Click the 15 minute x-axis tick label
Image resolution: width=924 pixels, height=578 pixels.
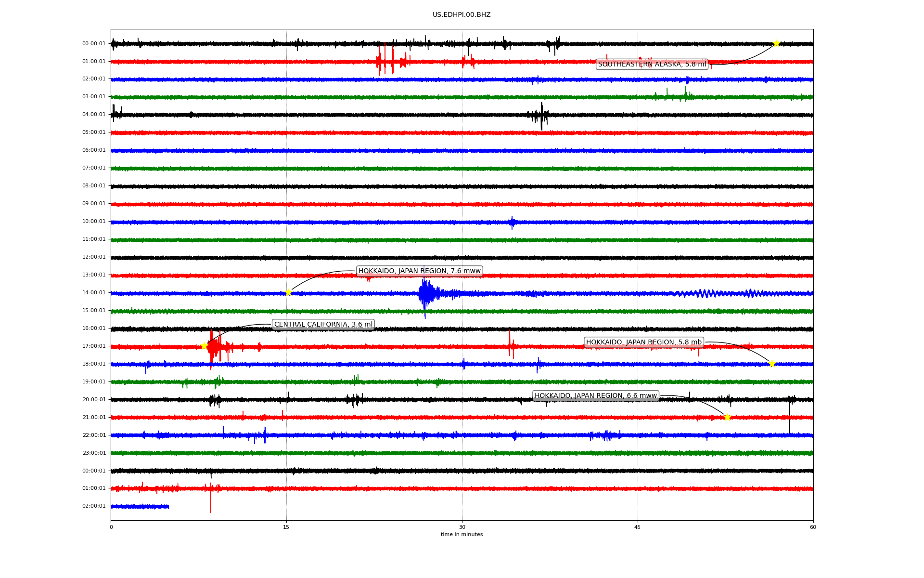286,527
